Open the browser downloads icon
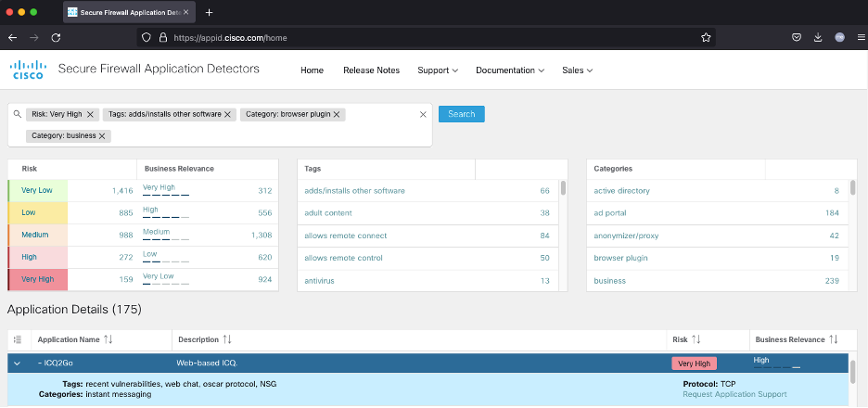This screenshot has width=868, height=408. coord(818,38)
